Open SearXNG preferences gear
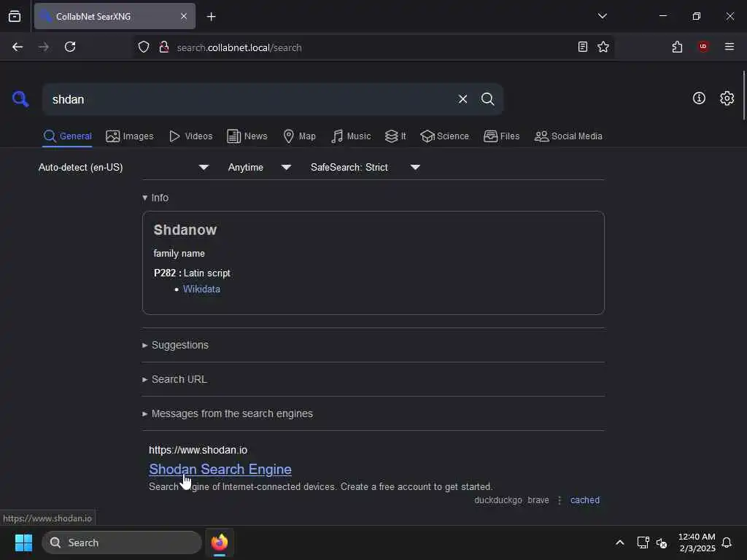747x560 pixels. 727,98
